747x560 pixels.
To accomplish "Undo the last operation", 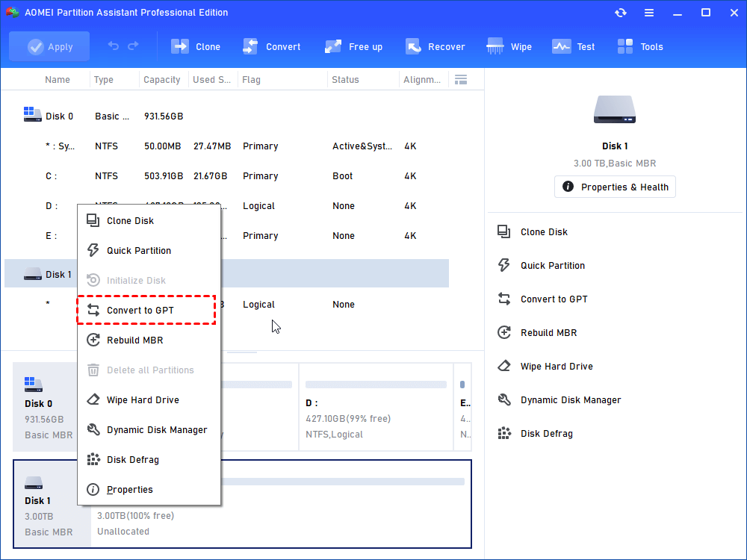I will coord(114,46).
